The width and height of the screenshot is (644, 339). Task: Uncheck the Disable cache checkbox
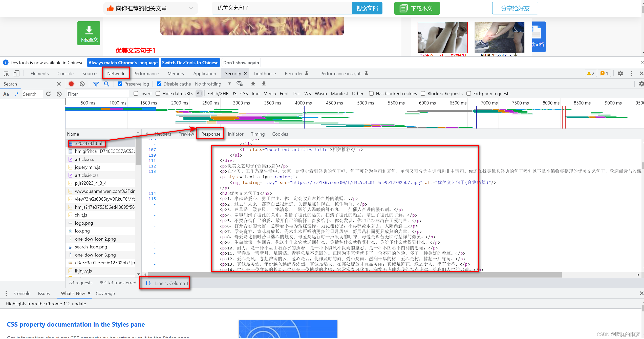[x=159, y=84]
